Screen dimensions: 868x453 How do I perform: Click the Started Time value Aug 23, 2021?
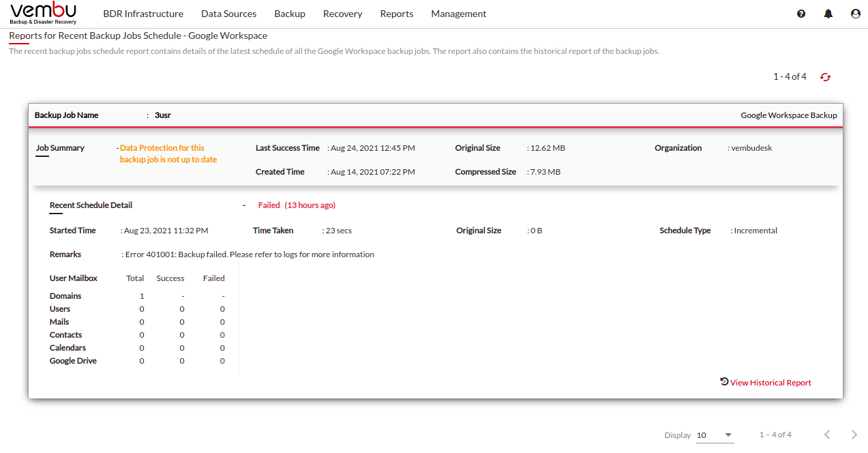pyautogui.click(x=166, y=231)
